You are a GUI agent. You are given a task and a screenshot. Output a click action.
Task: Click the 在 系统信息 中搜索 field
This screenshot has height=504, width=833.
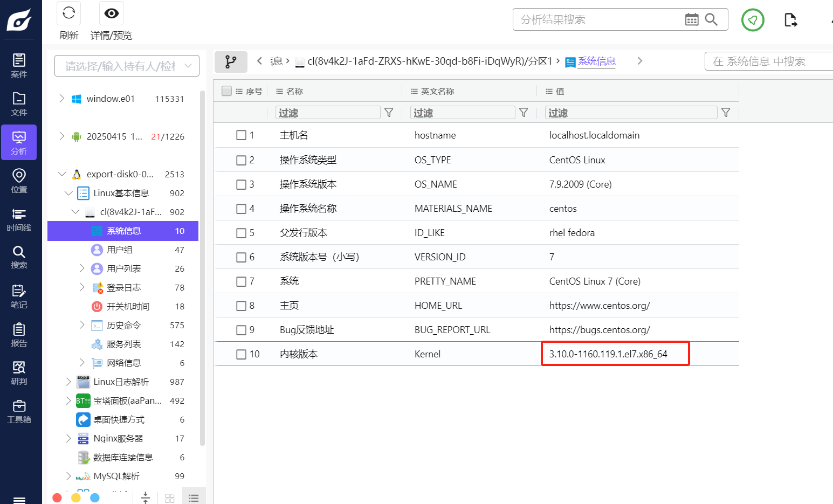tap(769, 61)
